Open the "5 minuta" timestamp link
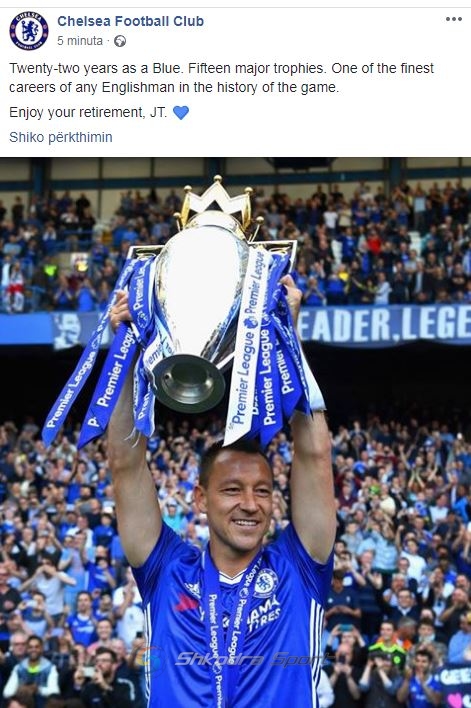Image resolution: width=471 pixels, height=708 pixels. [80, 41]
